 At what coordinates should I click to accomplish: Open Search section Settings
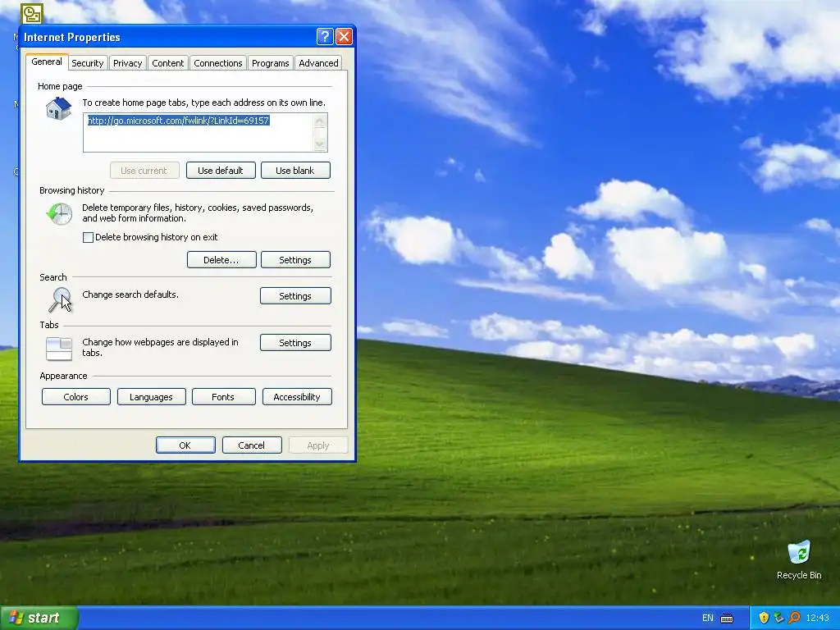(295, 295)
